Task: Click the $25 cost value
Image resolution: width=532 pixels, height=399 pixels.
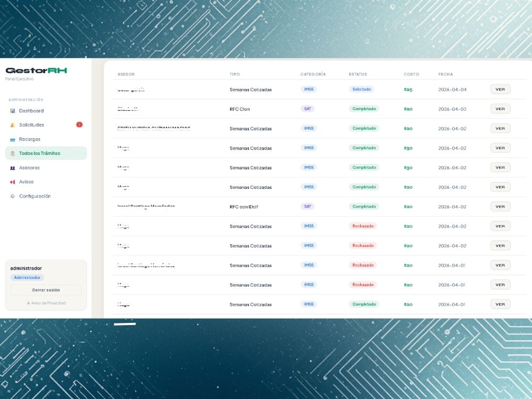Action: click(408, 89)
